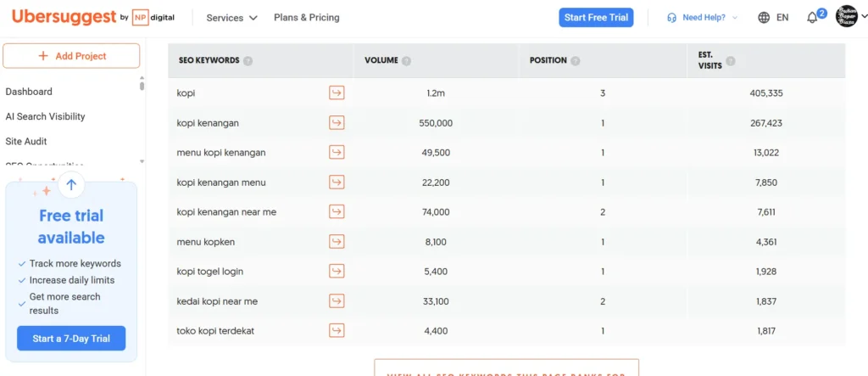Open AI Search Visibility in the sidebar
This screenshot has height=376, width=868.
click(46, 116)
